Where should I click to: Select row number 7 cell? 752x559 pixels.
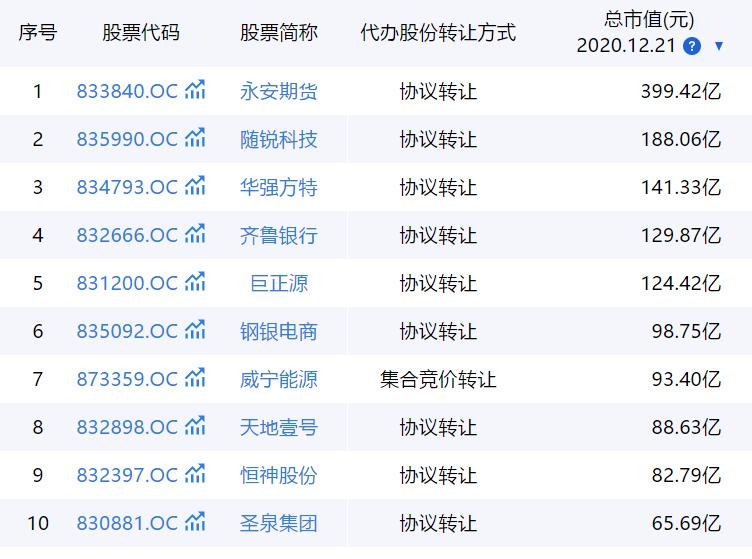point(38,379)
